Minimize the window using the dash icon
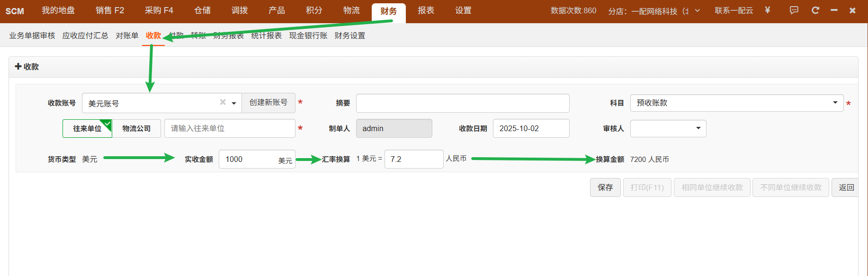 834,10
